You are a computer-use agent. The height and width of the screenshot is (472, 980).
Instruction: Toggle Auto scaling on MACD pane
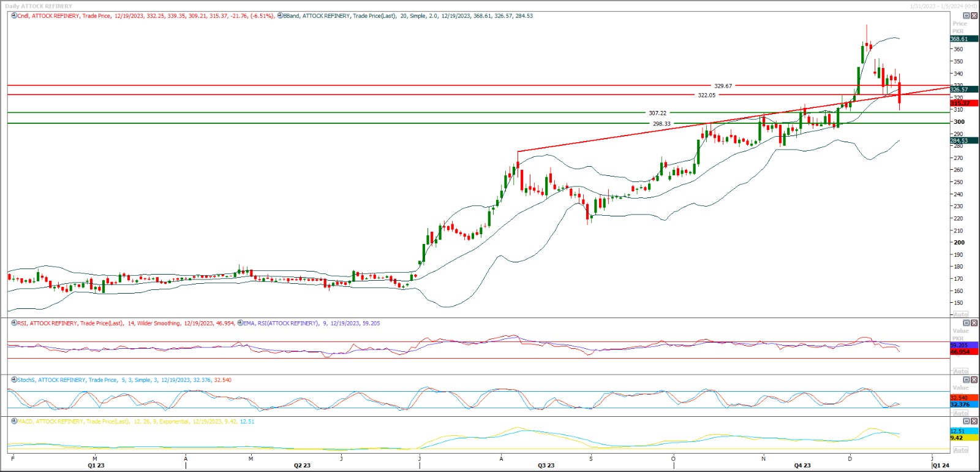960,450
